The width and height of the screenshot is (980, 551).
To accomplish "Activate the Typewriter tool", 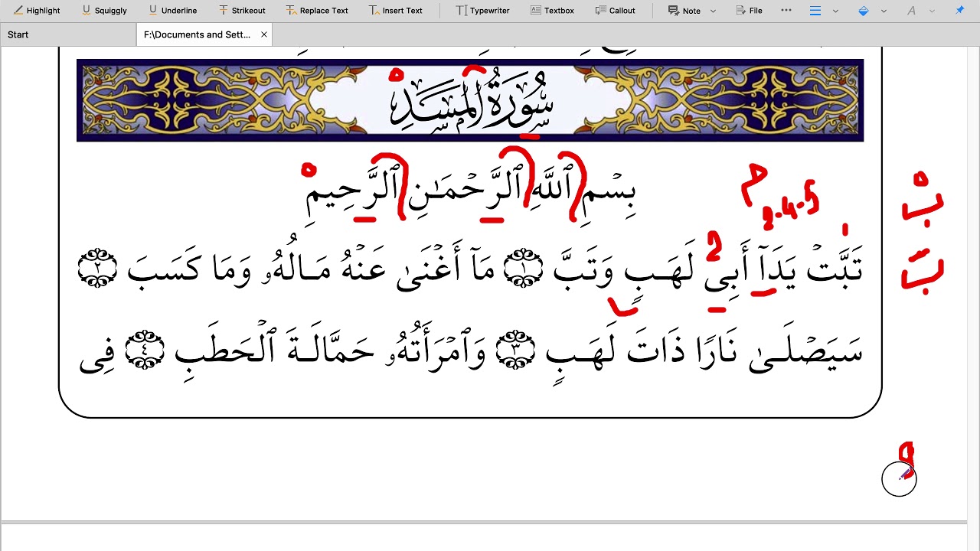I will (482, 11).
